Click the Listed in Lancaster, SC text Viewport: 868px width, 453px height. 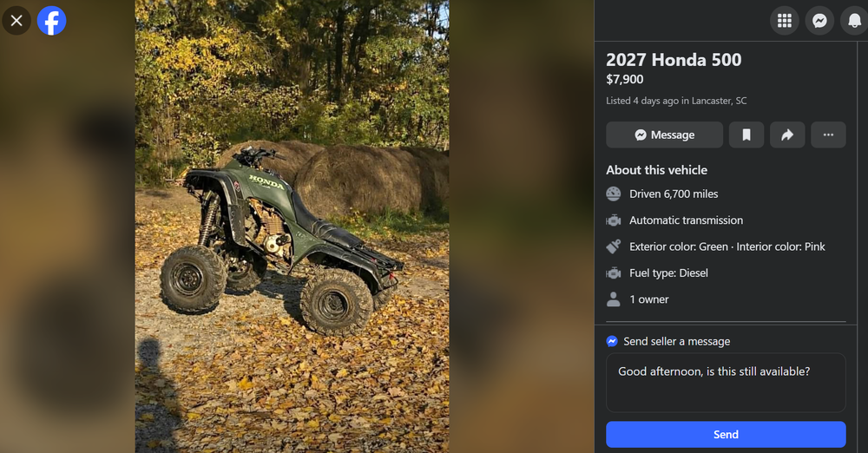(676, 101)
